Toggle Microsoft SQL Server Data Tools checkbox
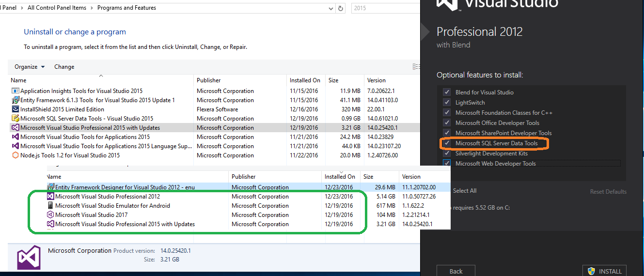644x276 pixels. click(x=447, y=143)
